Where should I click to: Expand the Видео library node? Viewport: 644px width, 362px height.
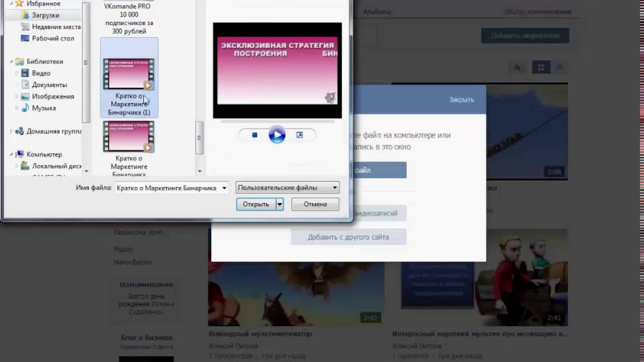coord(17,73)
